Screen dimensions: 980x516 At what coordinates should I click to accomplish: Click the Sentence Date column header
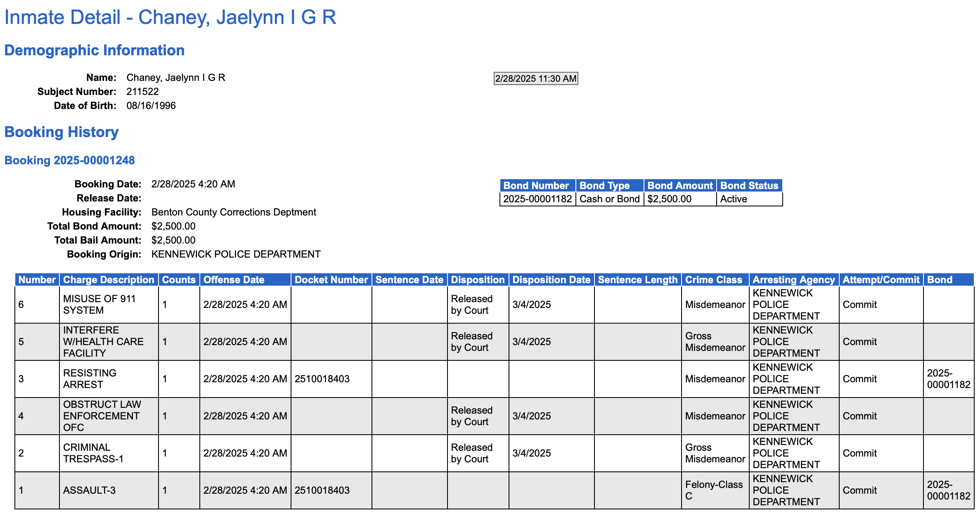point(410,280)
